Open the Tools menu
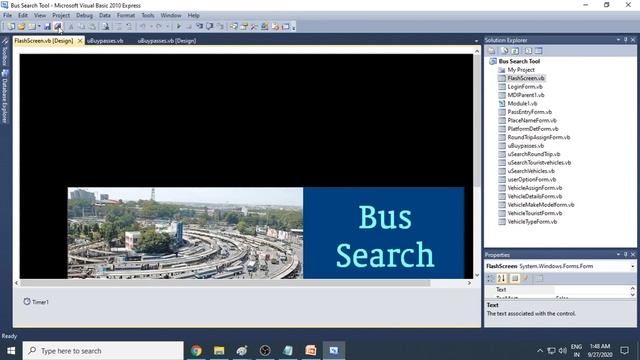Viewport: 640px width, 360px height. click(148, 16)
